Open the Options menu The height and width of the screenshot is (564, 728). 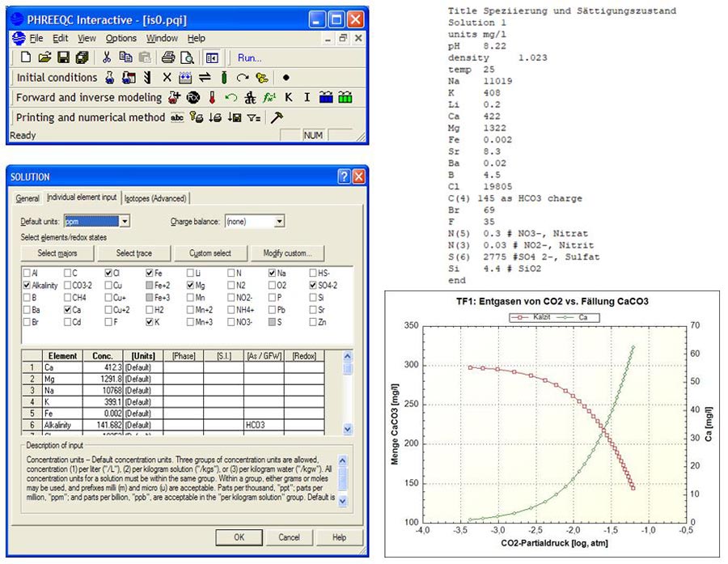121,38
